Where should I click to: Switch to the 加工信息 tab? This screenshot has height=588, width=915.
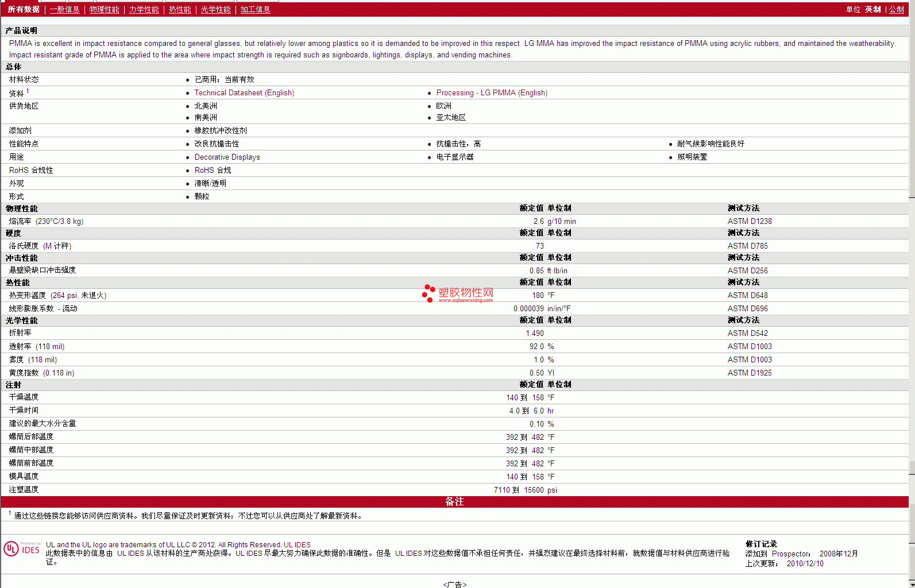coord(255,9)
